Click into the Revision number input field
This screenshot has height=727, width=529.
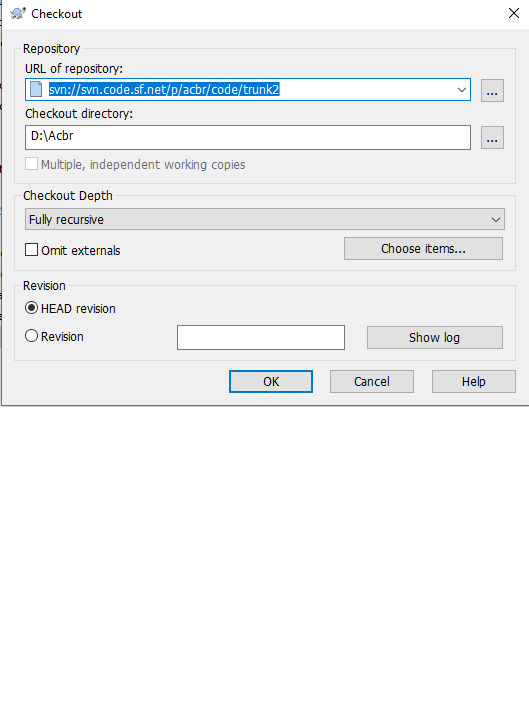coord(261,338)
